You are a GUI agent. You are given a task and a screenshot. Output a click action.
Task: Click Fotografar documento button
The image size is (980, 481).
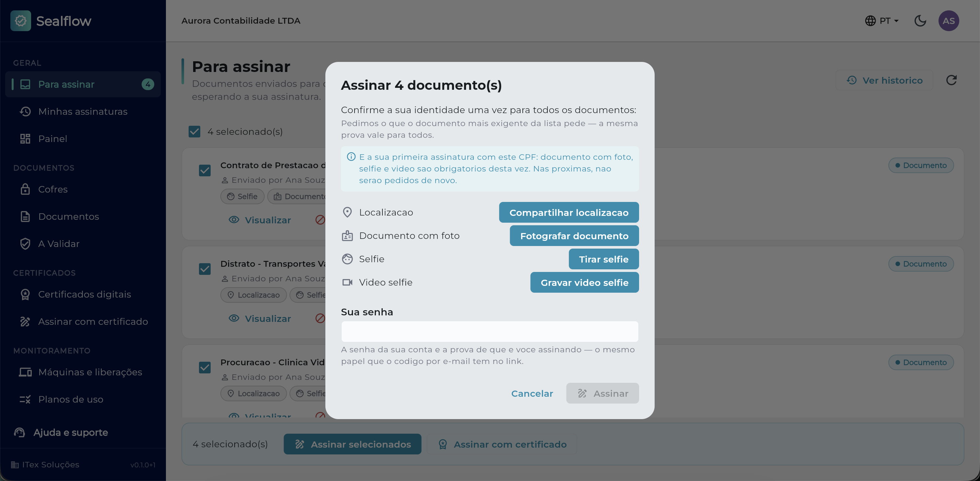[x=574, y=236]
